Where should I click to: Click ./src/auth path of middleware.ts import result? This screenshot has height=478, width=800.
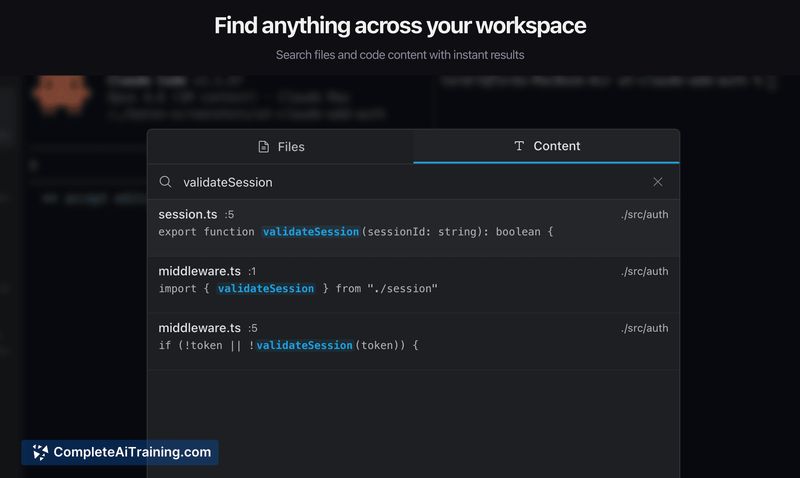pos(644,272)
